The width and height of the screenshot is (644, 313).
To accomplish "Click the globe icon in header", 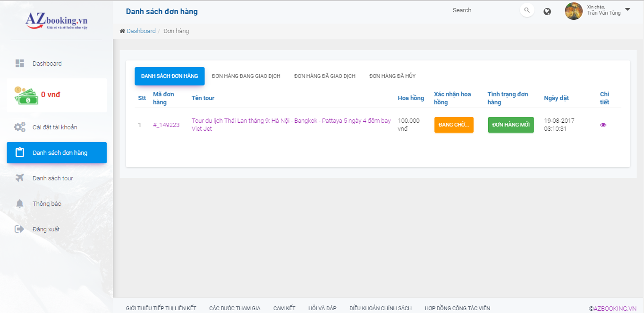I will coord(547,11).
